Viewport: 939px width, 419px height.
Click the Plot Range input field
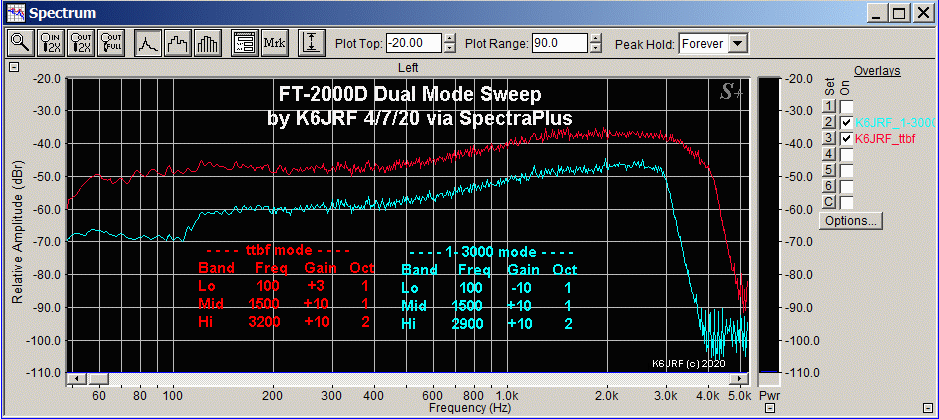pos(559,43)
